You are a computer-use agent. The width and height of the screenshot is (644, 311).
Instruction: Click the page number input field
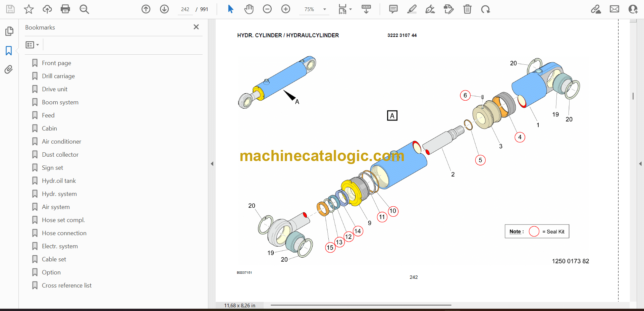[x=185, y=9]
